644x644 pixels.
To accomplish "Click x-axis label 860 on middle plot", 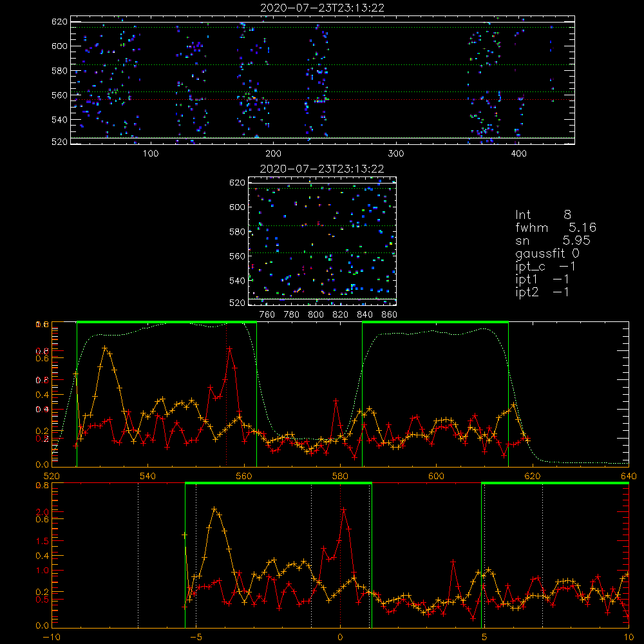I will 390,315.
